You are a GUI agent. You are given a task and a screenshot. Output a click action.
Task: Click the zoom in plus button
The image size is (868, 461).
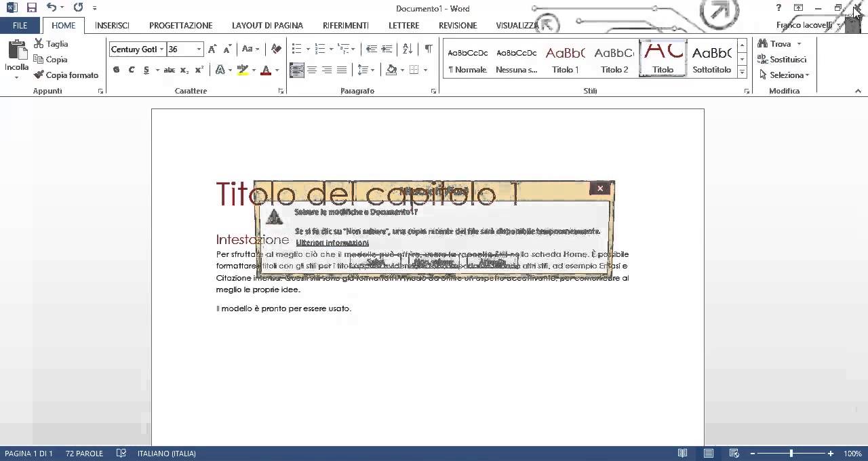click(x=831, y=454)
